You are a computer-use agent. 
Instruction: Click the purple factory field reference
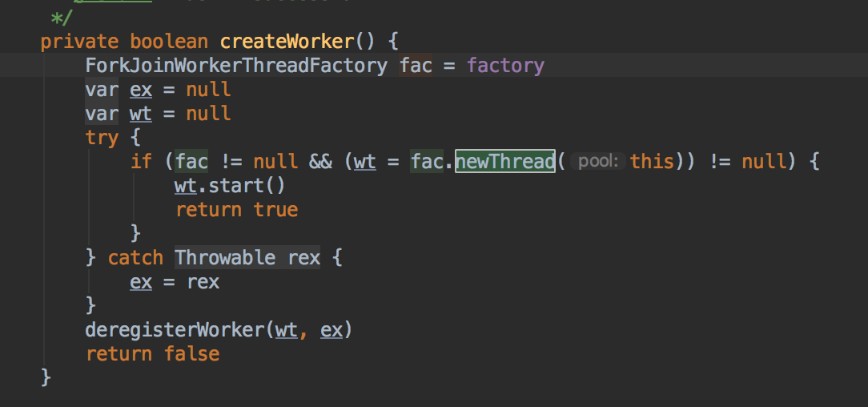(x=505, y=65)
